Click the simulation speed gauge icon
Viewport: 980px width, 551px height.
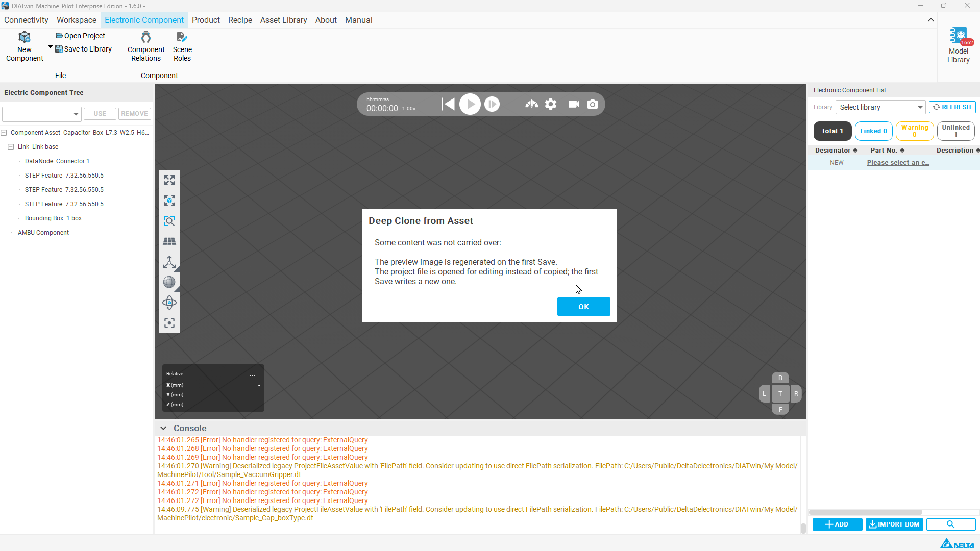[532, 104]
